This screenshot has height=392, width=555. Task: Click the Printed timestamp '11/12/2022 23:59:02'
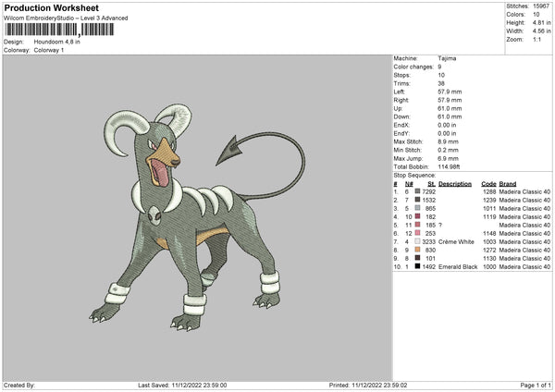tap(379, 386)
